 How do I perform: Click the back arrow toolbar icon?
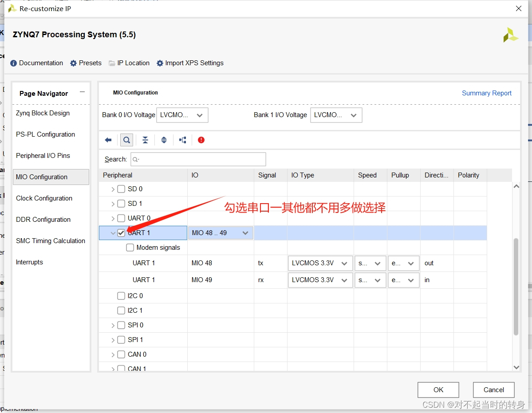108,140
